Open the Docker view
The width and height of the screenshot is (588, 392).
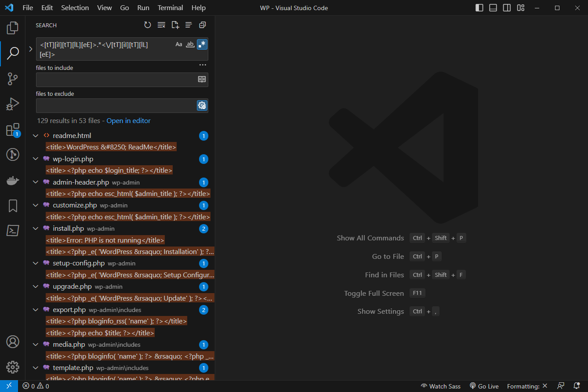(13, 180)
